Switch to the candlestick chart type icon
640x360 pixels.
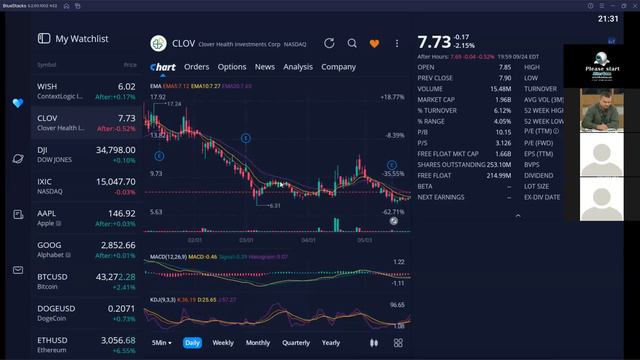point(373,343)
